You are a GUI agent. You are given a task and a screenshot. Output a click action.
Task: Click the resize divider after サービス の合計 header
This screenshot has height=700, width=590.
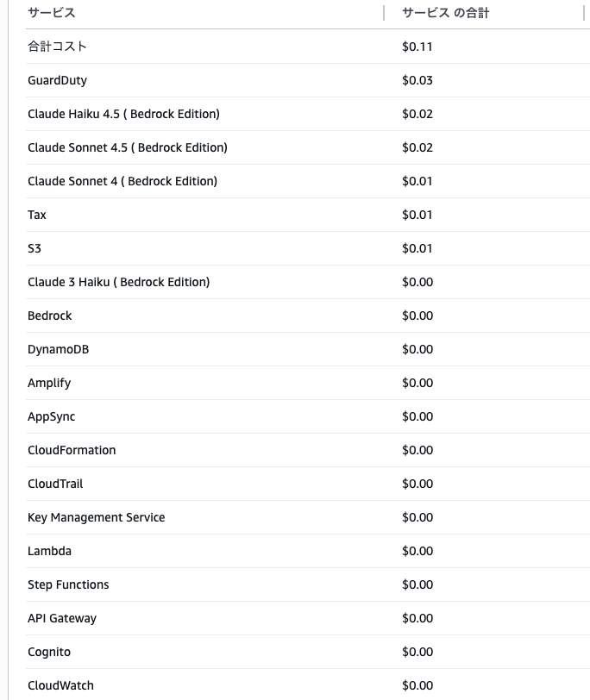click(x=584, y=13)
